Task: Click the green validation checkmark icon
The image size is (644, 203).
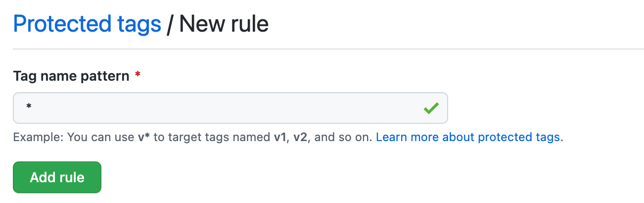Action: pyautogui.click(x=431, y=108)
